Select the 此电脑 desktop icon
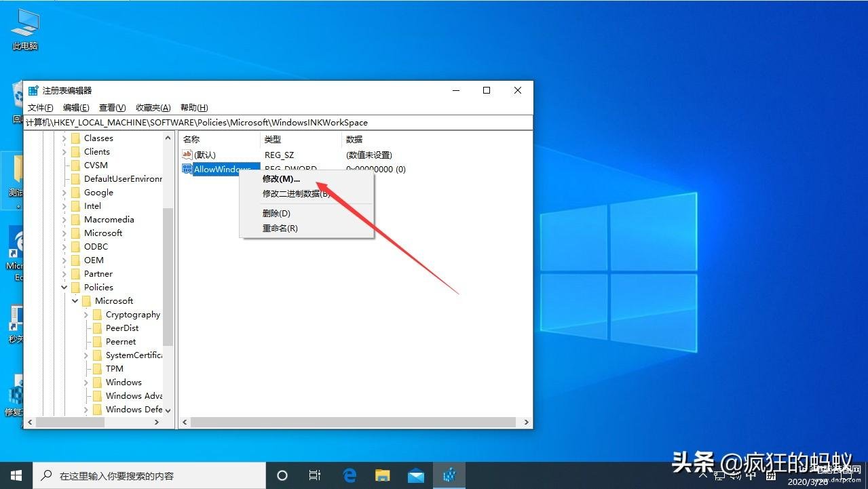 (25, 31)
